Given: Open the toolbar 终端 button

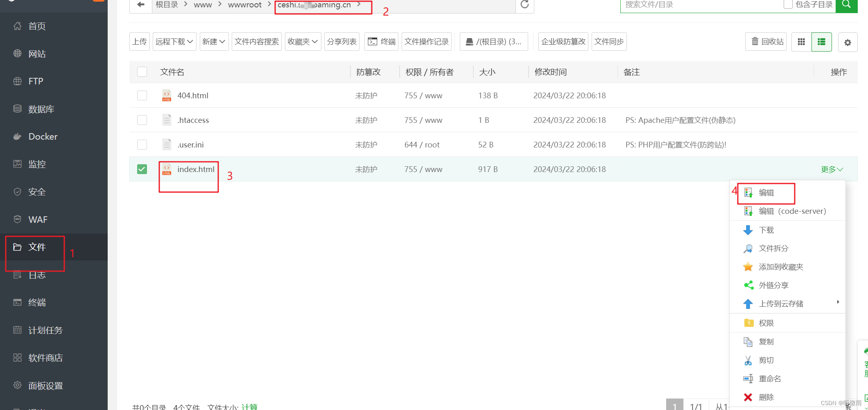Looking at the screenshot, I should (382, 42).
